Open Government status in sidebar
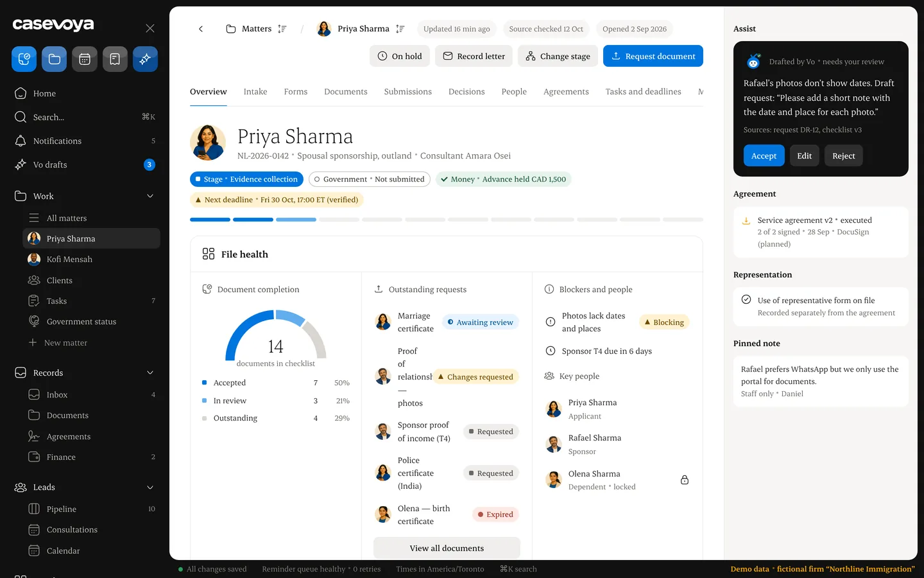 pos(90,321)
